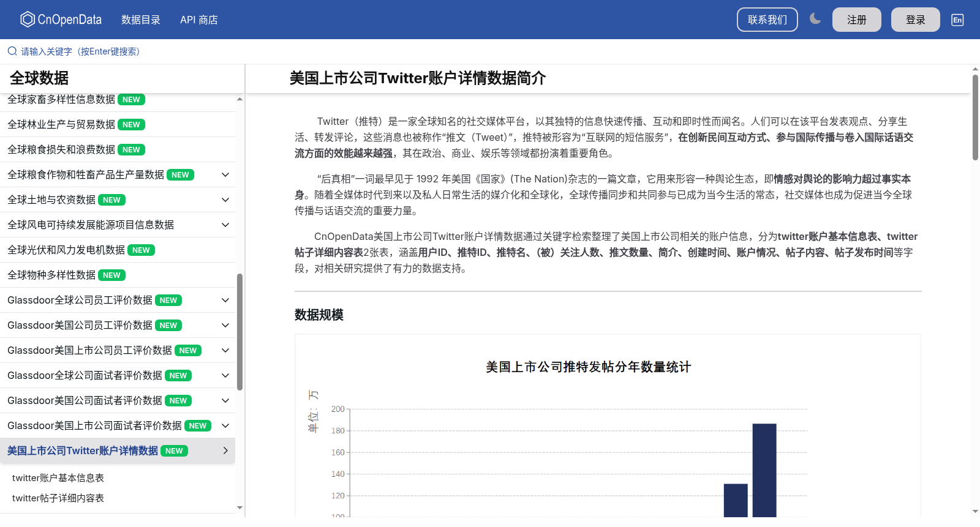Click the 数据规模 section heading
This screenshot has width=980, height=527.
pos(319,315)
